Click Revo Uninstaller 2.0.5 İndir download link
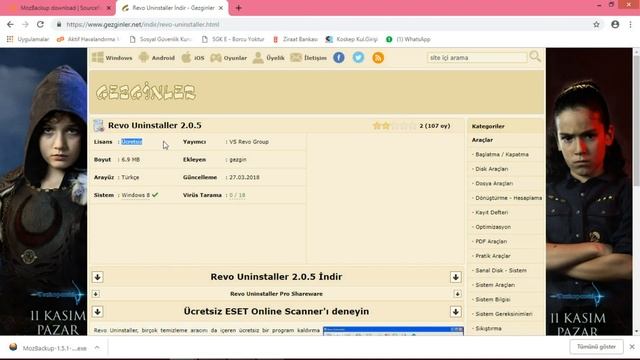640x360 pixels. [276, 277]
